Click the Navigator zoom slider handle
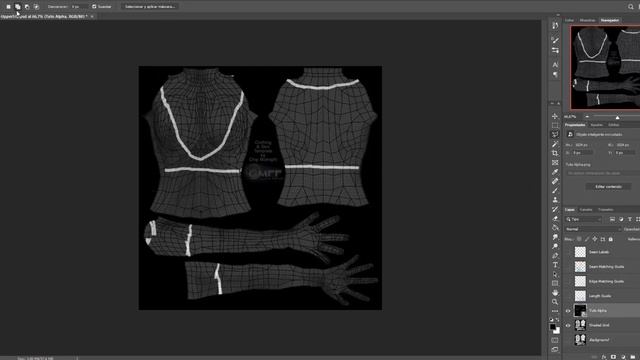Viewport: 640px width, 360px height. 618,118
